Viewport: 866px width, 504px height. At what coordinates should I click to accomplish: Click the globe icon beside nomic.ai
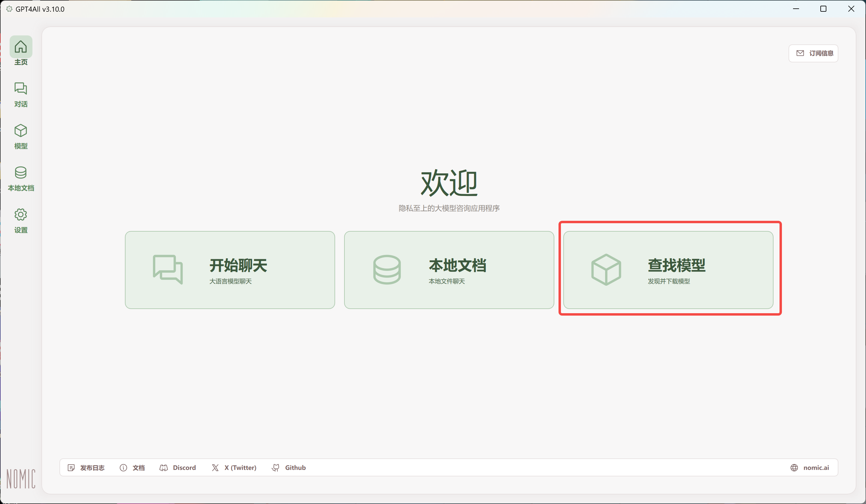(794, 468)
